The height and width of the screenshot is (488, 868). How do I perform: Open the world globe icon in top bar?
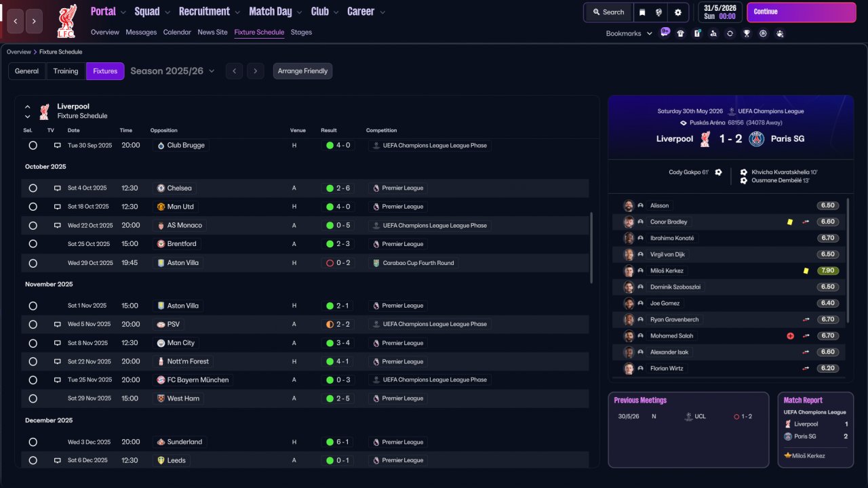(x=659, y=12)
